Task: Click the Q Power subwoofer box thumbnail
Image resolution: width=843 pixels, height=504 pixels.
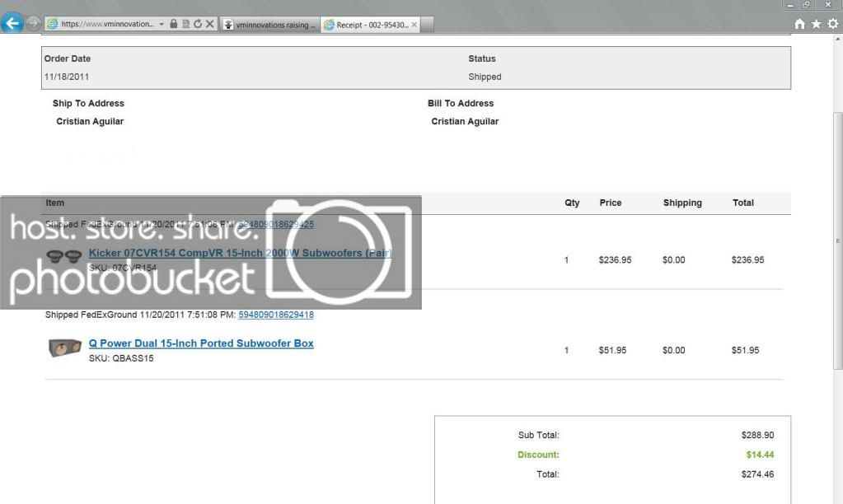Action: pyautogui.click(x=64, y=348)
